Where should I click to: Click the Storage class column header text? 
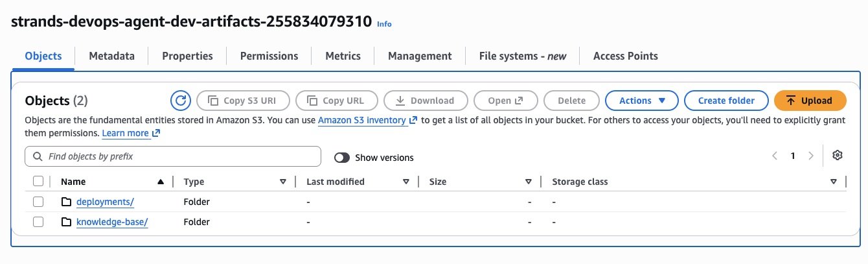[x=580, y=182]
